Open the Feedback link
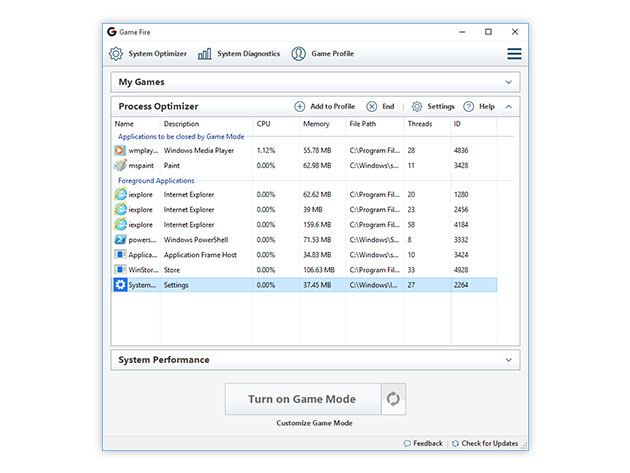Viewport: 630px width, 473px height. (428, 443)
